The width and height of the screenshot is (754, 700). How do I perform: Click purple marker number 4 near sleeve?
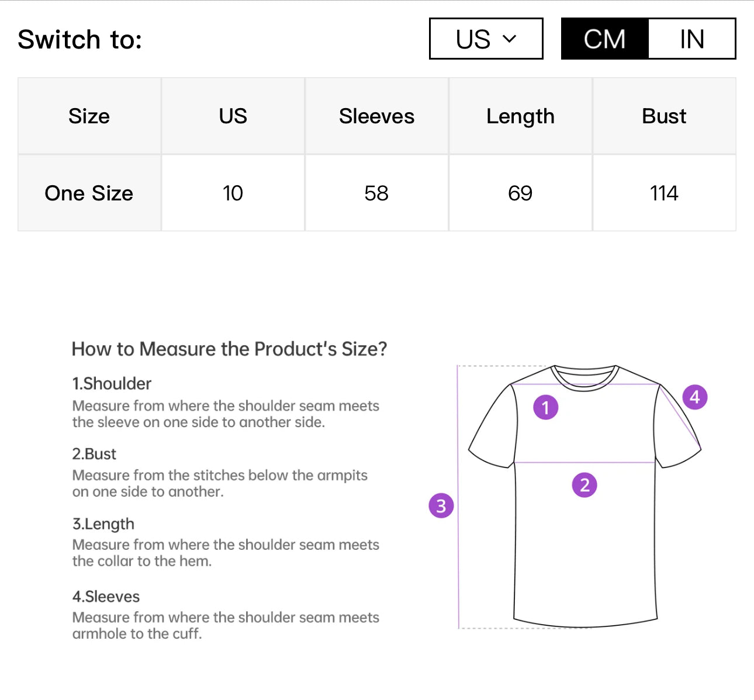click(694, 397)
